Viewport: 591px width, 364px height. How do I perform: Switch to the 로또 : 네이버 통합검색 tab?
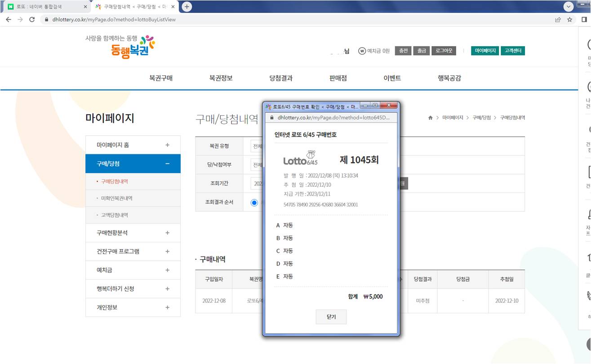tap(44, 7)
